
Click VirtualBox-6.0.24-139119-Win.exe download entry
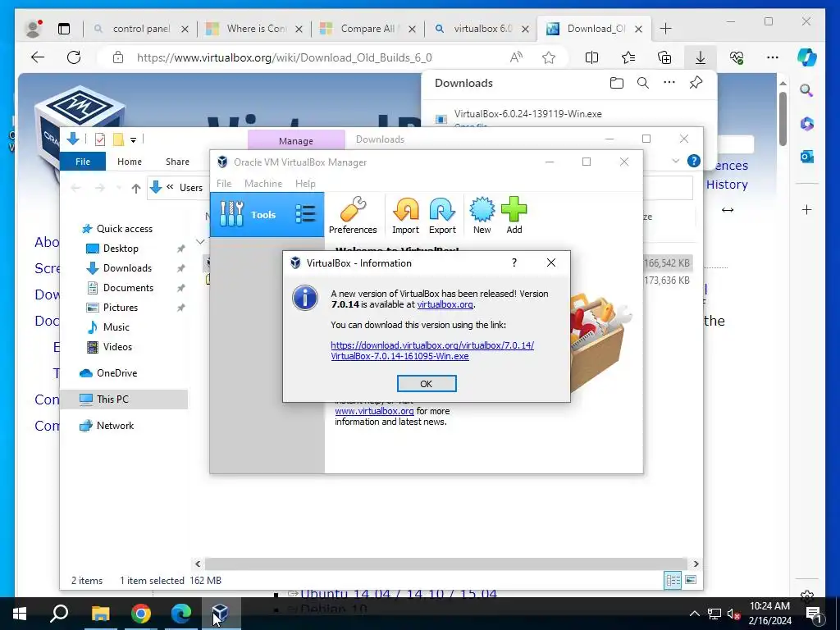pos(527,113)
